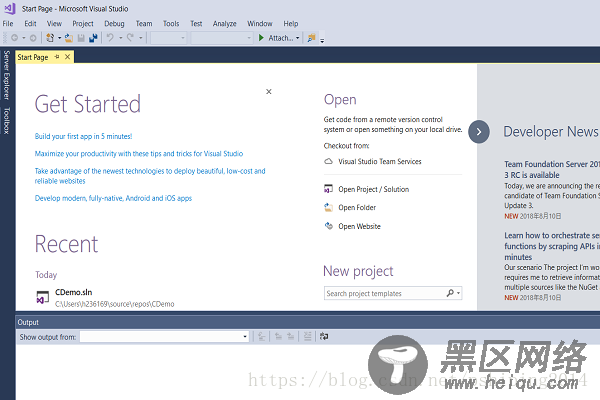The height and width of the screenshot is (400, 600).
Task: Close the Start Page tab
Action: pos(67,57)
